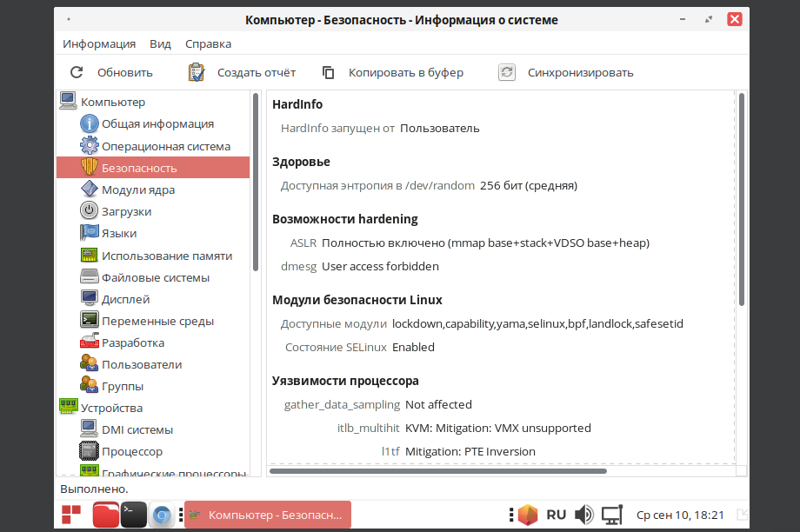The width and height of the screenshot is (800, 532).
Task: Select Процессор under Устройства
Action: pyautogui.click(x=131, y=451)
